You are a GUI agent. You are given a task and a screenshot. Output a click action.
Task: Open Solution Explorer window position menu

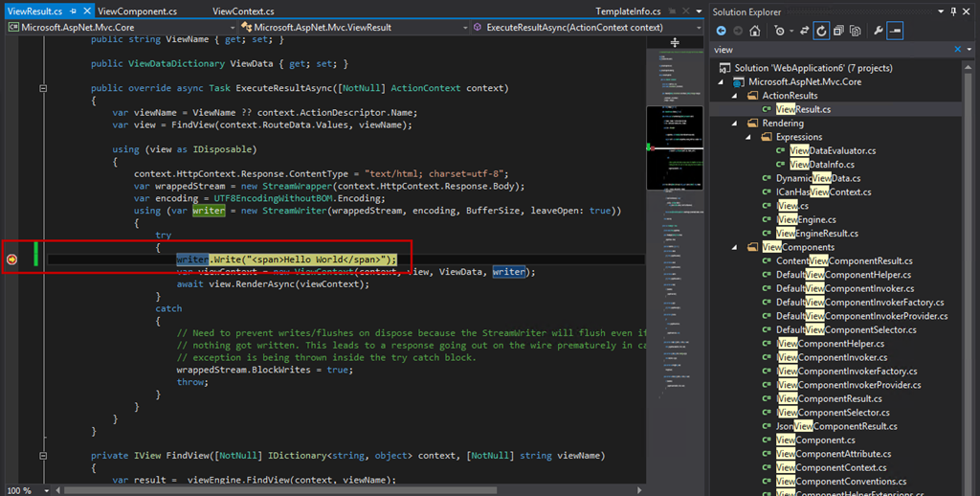[941, 11]
